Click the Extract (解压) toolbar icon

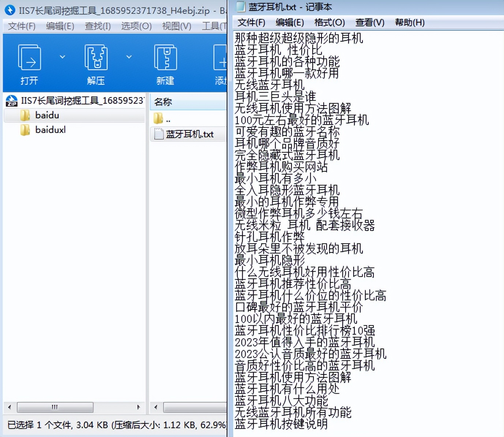point(96,57)
